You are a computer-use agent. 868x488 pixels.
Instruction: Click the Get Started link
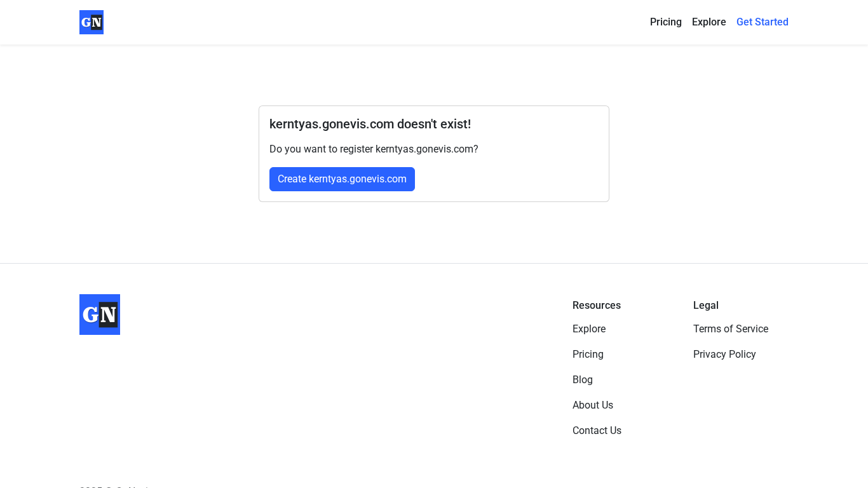coord(762,22)
